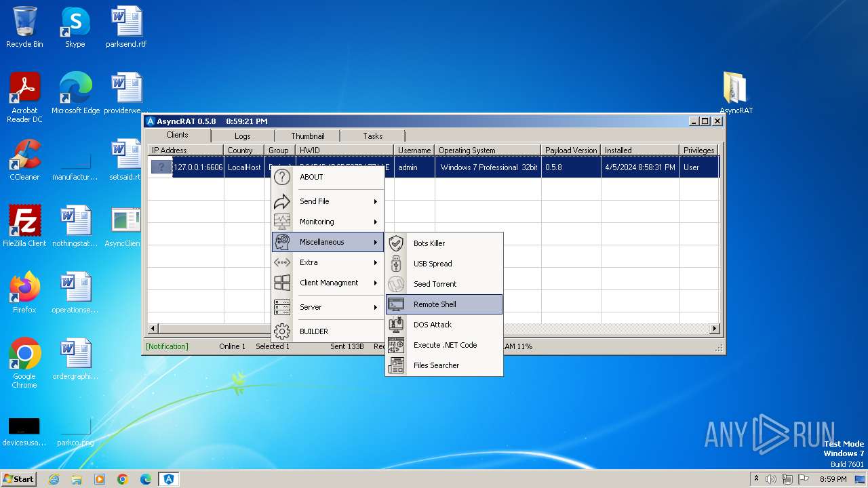Open the AsyncRAT folder on desktop
The width and height of the screenshot is (868, 488).
(x=736, y=93)
